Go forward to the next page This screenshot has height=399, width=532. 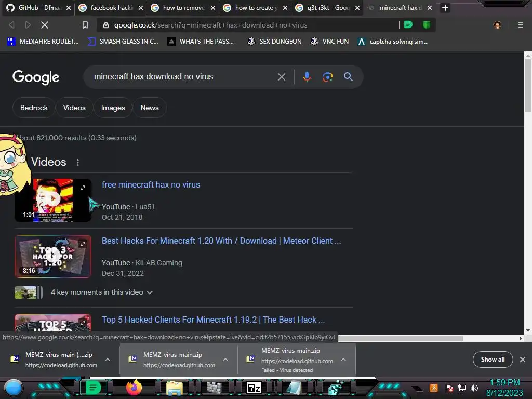tap(28, 25)
